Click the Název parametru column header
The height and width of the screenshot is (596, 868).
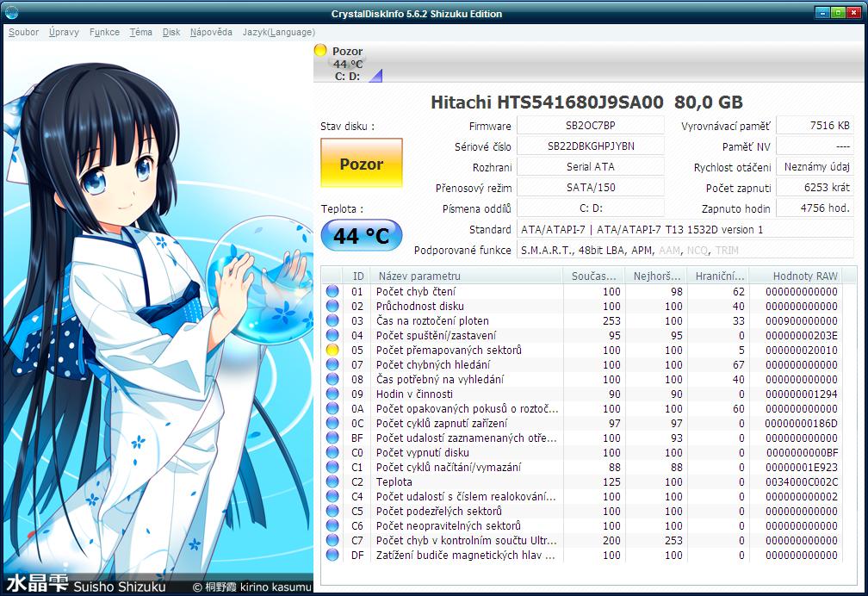click(468, 276)
